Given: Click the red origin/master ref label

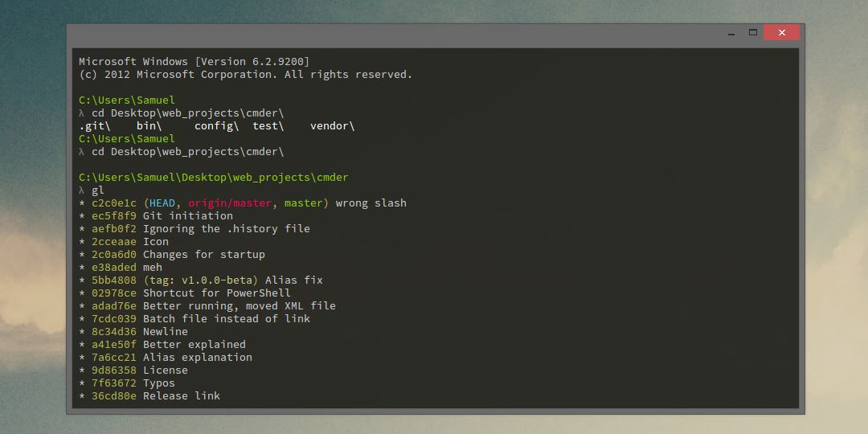Looking at the screenshot, I should [230, 203].
